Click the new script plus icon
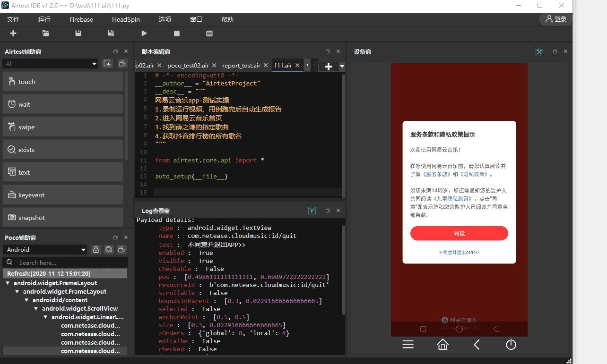The height and width of the screenshot is (364, 607). tap(13, 33)
